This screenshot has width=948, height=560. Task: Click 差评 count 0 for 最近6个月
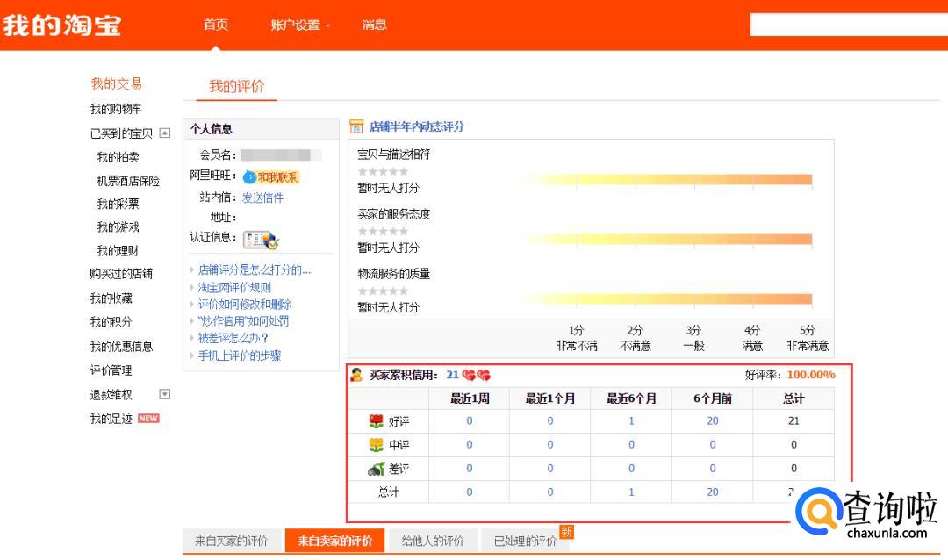[x=631, y=468]
